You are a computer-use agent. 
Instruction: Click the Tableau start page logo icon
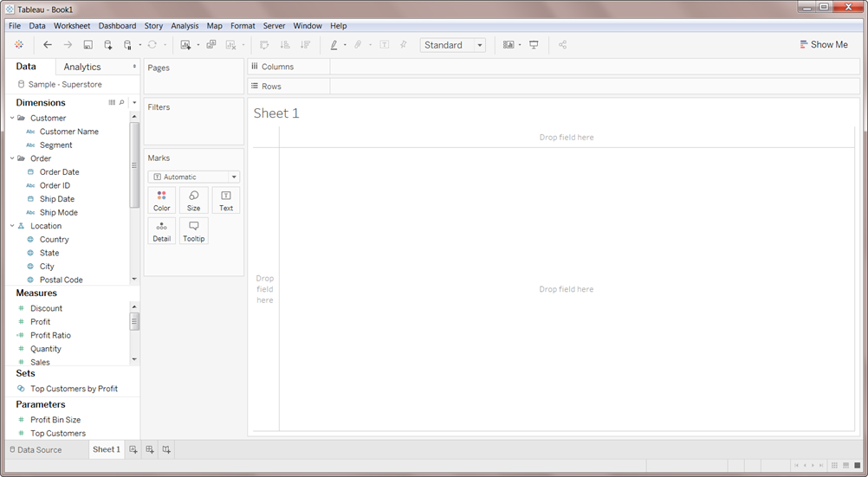tap(19, 45)
